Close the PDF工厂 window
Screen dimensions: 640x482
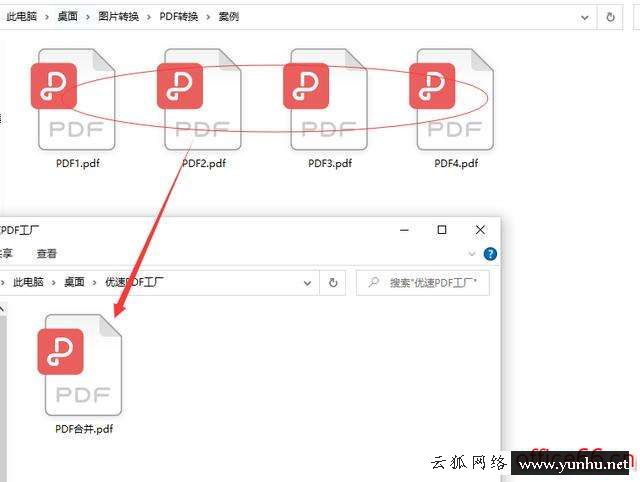pos(480,230)
